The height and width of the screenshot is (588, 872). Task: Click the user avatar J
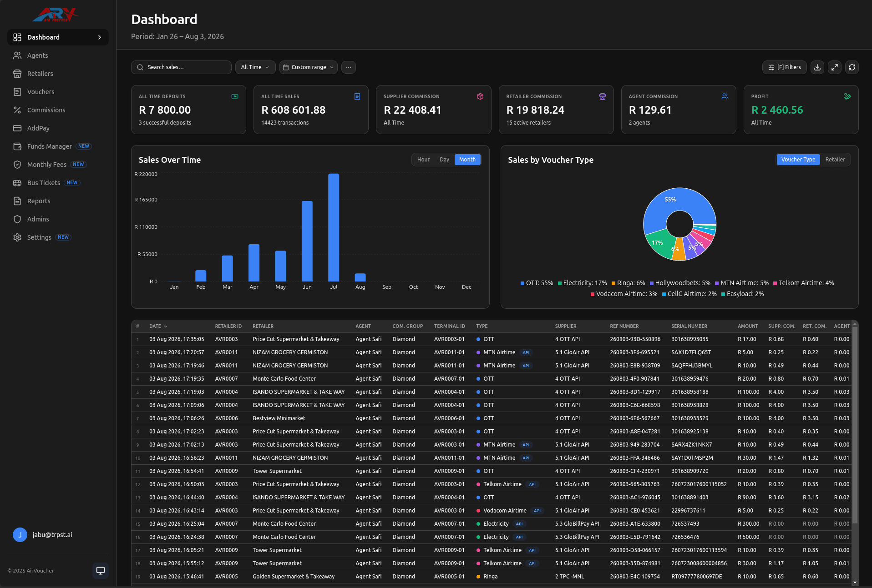[x=20, y=535]
